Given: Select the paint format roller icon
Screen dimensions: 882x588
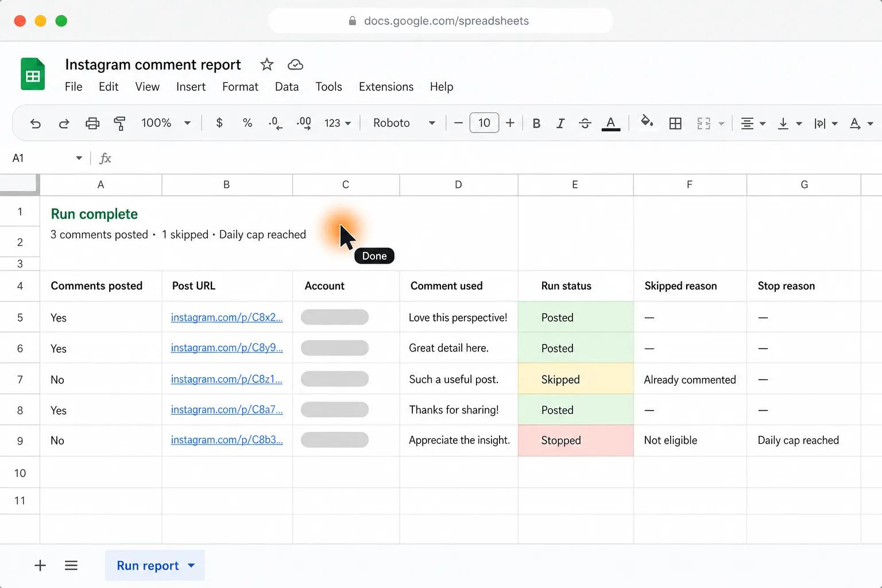Looking at the screenshot, I should click(x=119, y=123).
